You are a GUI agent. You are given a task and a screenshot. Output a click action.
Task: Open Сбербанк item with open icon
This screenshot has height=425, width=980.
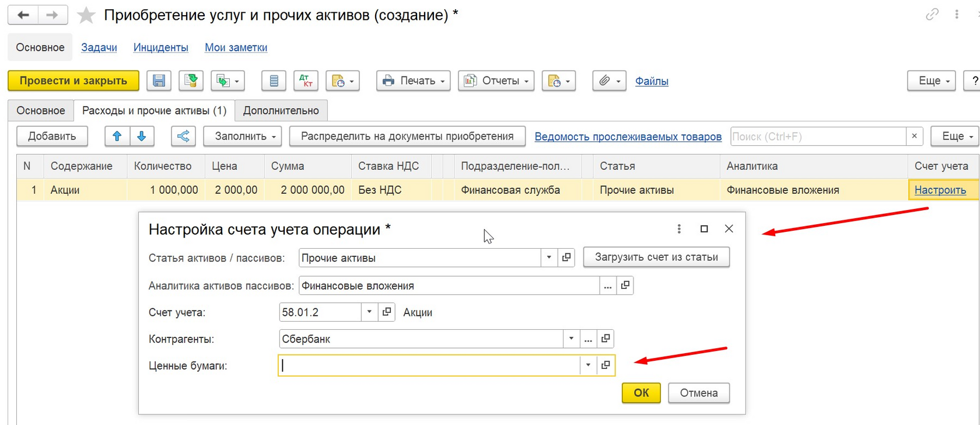coord(605,339)
